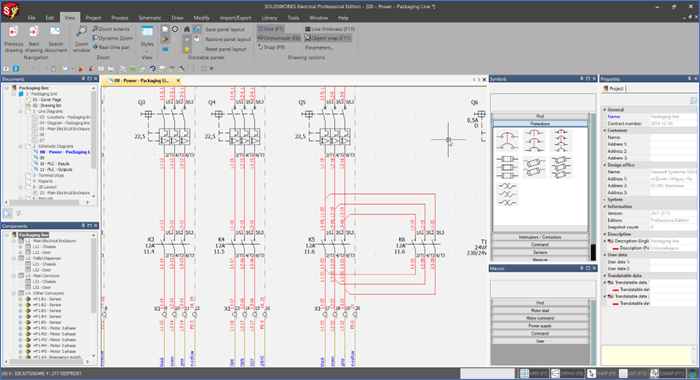Click Find in the Symbols panel
The image size is (700, 380).
tap(540, 116)
